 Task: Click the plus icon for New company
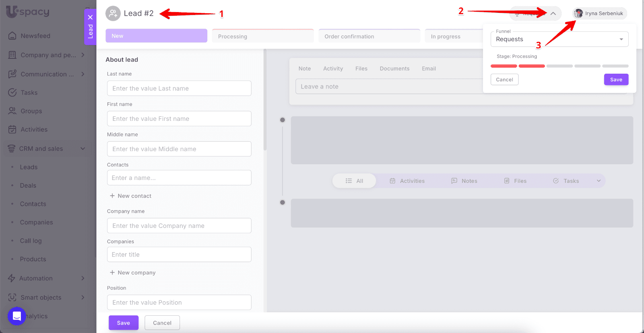(x=112, y=273)
